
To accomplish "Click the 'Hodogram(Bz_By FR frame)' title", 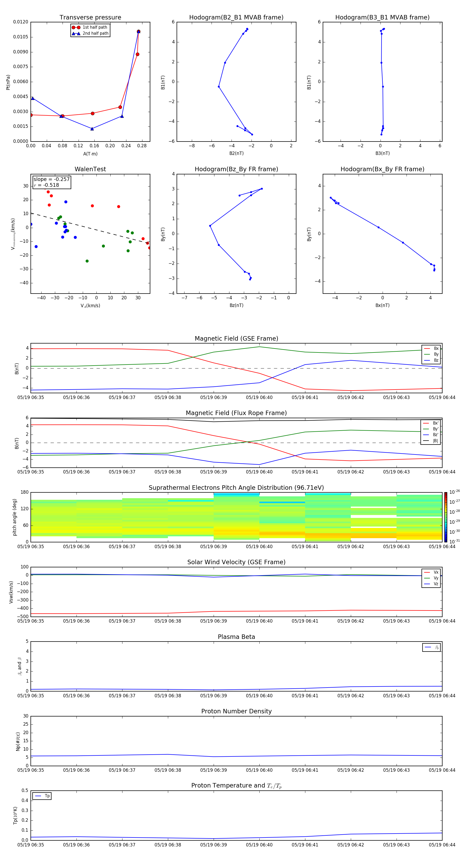I will 236,169.
